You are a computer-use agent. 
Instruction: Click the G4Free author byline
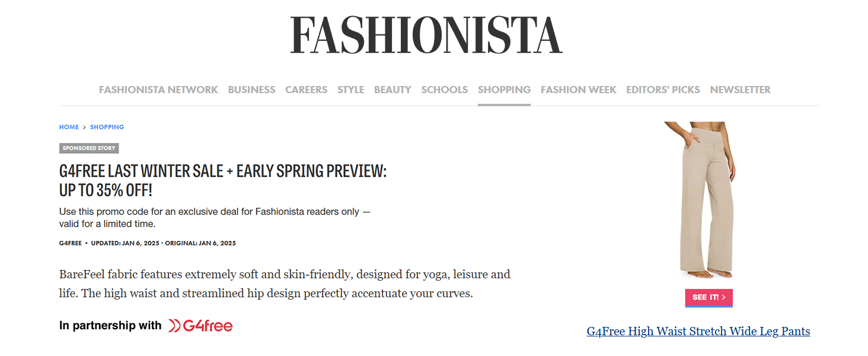tap(71, 243)
